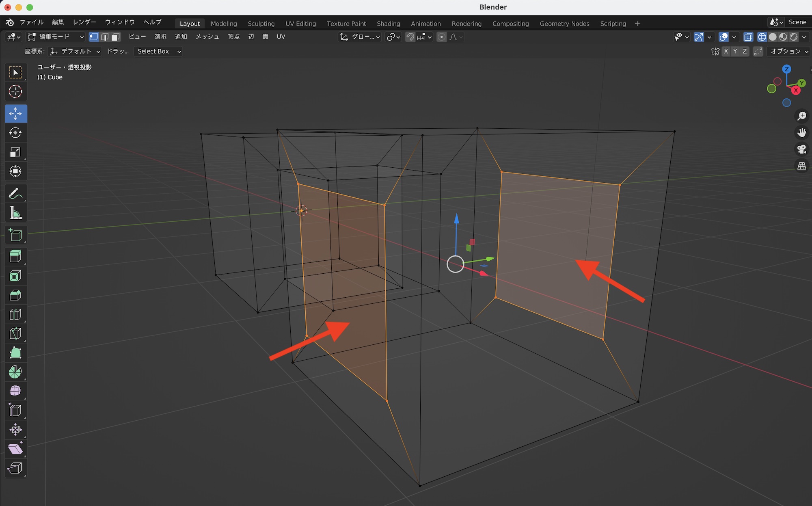The height and width of the screenshot is (506, 812).
Task: Click the Z axis on navigation gizmo
Action: point(786,69)
